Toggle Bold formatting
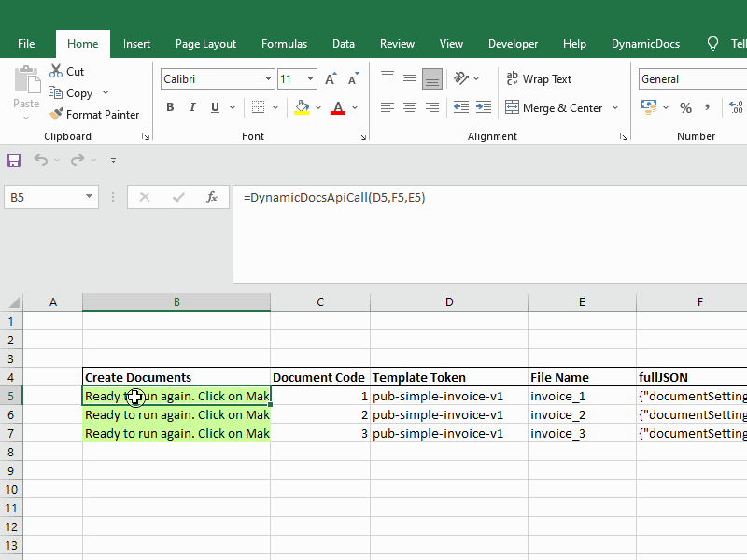The width and height of the screenshot is (747, 560). click(x=170, y=107)
